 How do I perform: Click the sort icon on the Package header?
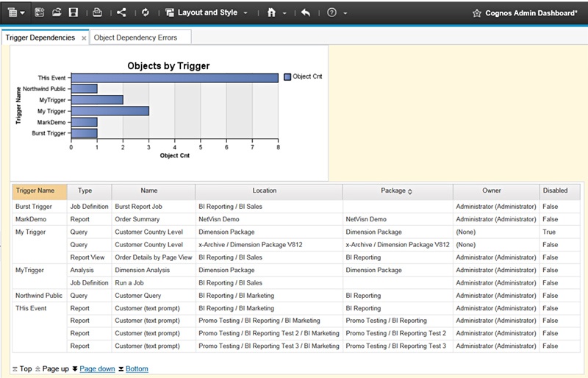410,191
